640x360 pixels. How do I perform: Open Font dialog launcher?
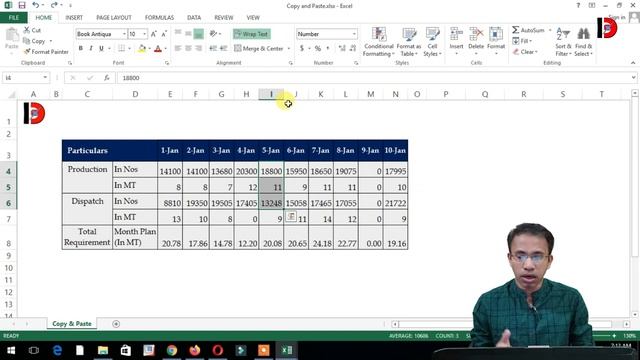pos(167,63)
